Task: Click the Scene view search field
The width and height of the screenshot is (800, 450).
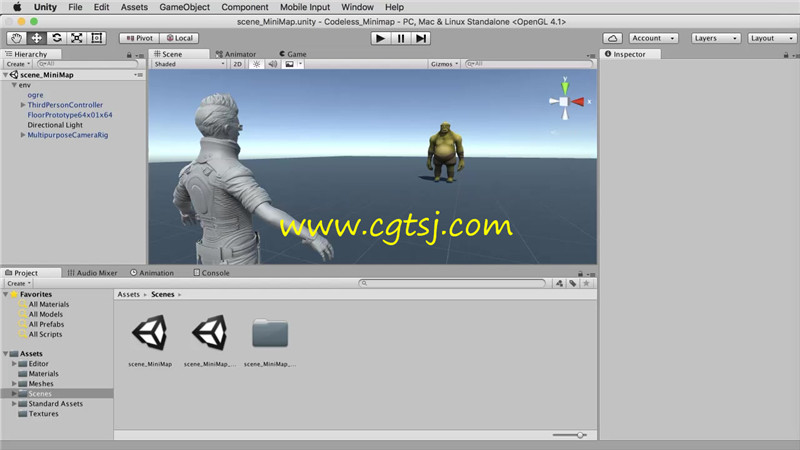Action: [529, 64]
